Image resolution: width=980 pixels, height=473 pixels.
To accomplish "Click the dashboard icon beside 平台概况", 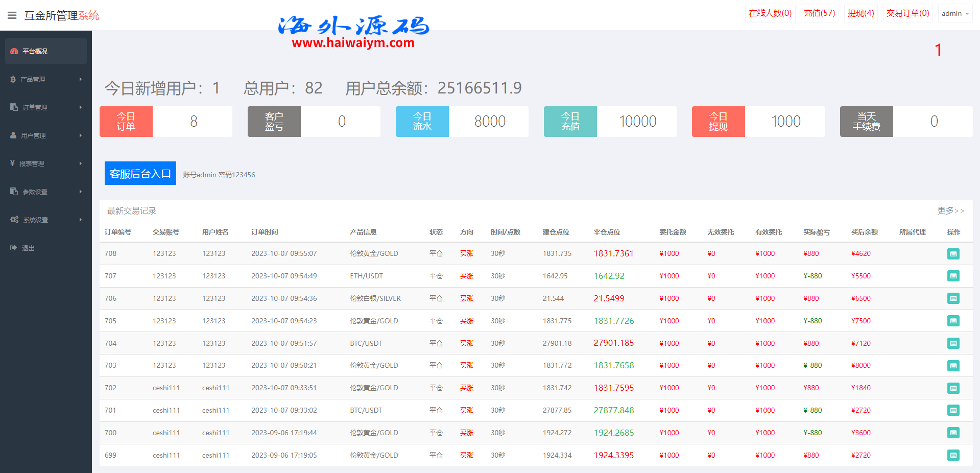I will point(14,51).
